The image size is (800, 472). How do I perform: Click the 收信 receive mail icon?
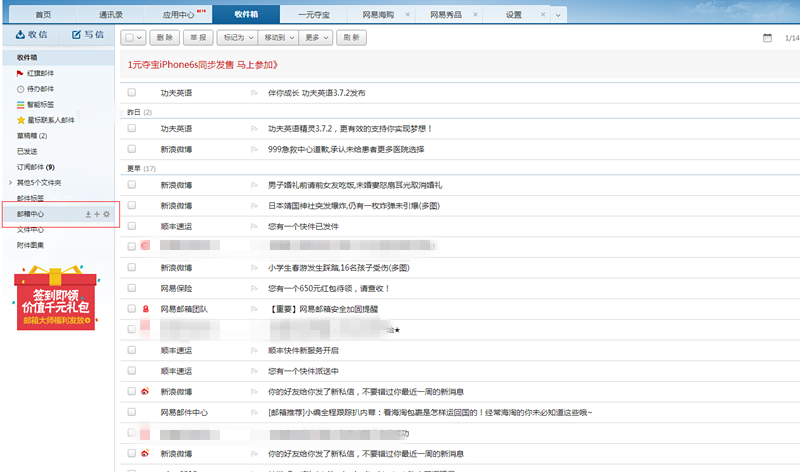[20, 34]
